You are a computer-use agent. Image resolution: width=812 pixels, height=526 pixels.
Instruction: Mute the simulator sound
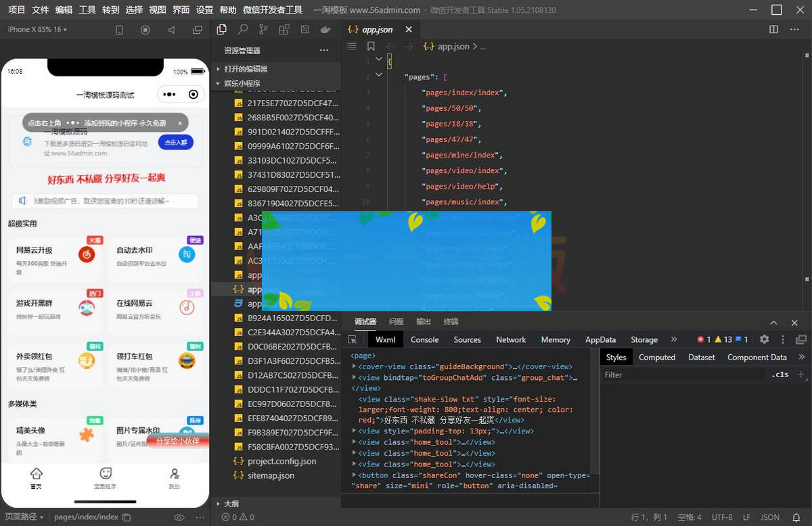(172, 30)
